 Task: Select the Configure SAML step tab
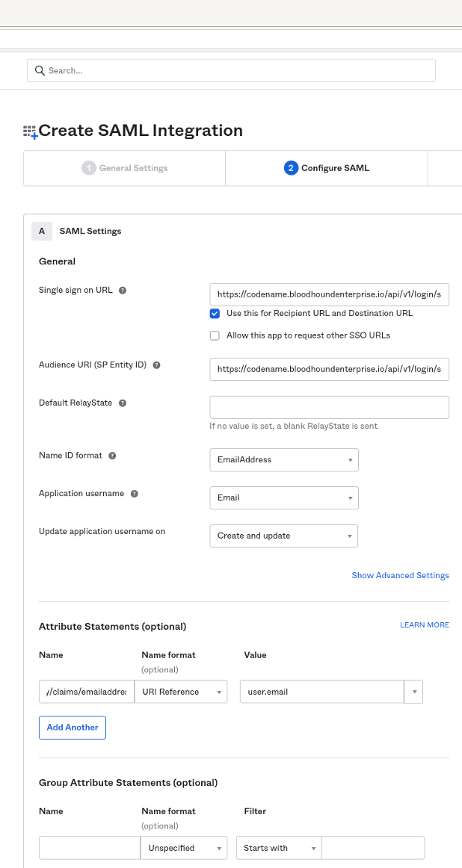[326, 168]
